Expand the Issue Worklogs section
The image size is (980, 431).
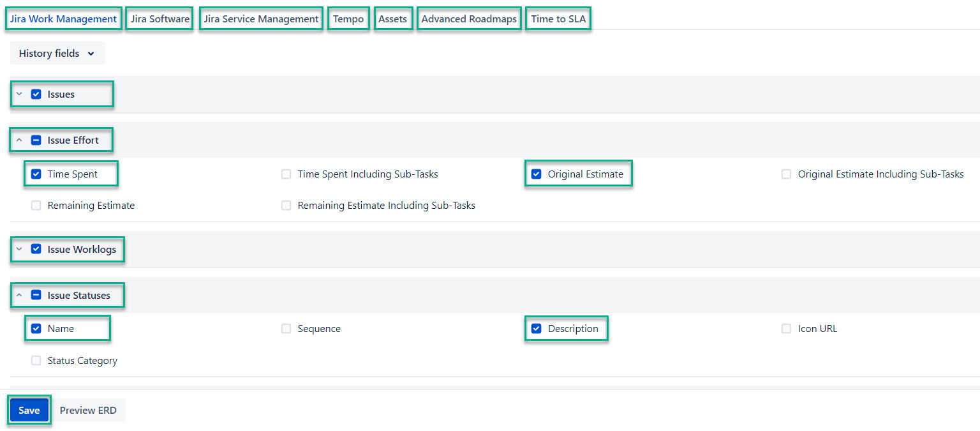pos(19,249)
